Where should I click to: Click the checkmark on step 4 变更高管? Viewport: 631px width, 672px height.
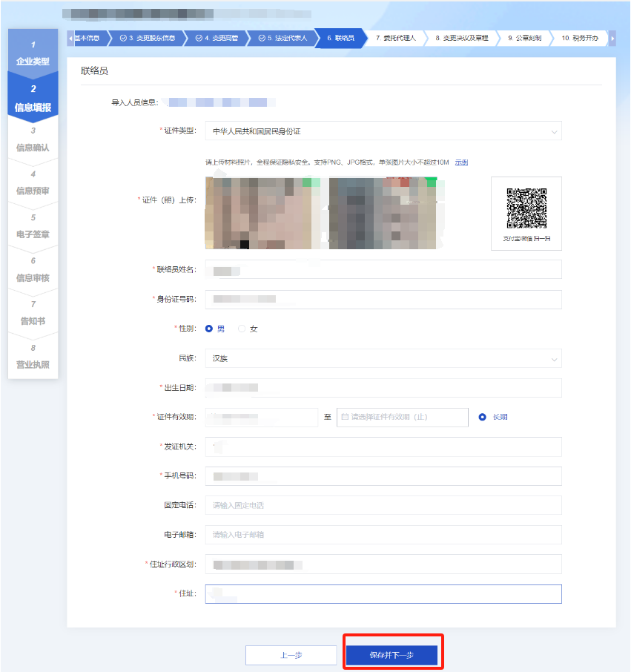(199, 38)
